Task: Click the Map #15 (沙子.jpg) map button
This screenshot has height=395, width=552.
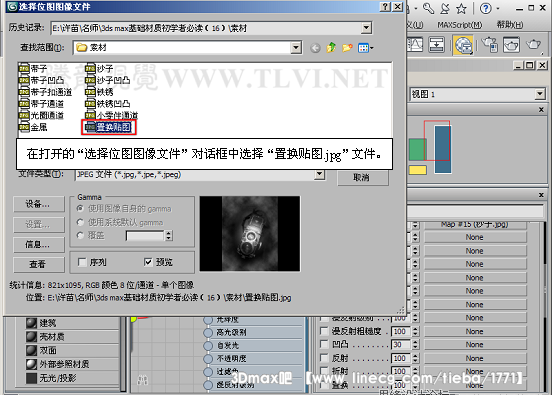Action: [475, 225]
